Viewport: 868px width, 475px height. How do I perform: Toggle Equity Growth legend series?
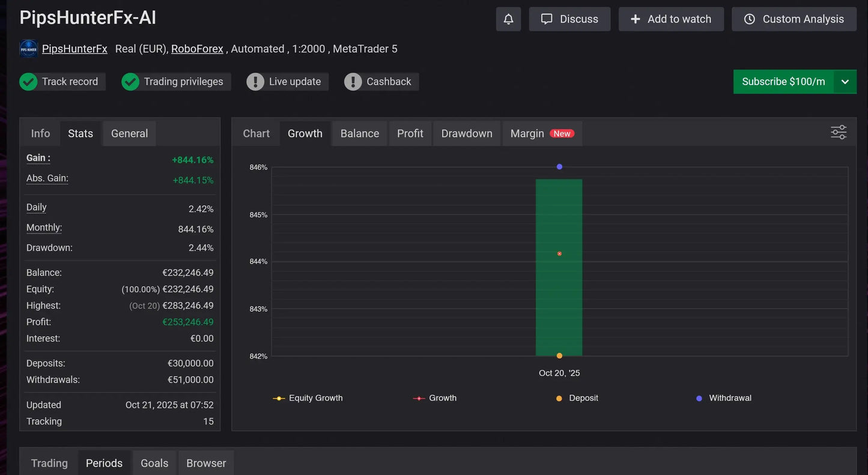308,398
